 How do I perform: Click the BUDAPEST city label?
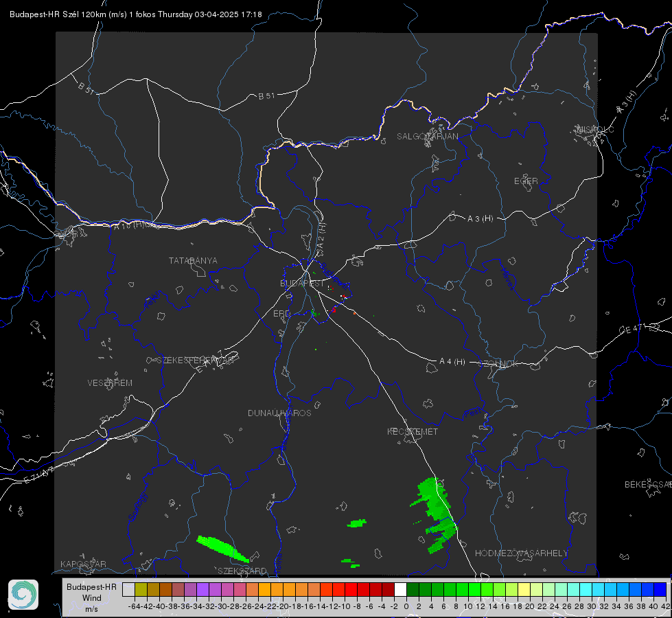pos(302,284)
